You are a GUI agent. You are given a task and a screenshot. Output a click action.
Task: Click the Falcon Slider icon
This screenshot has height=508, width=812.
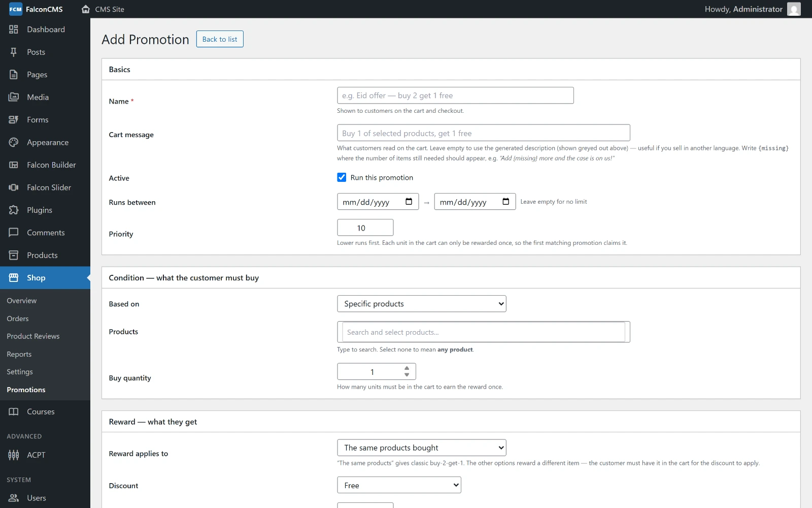14,187
